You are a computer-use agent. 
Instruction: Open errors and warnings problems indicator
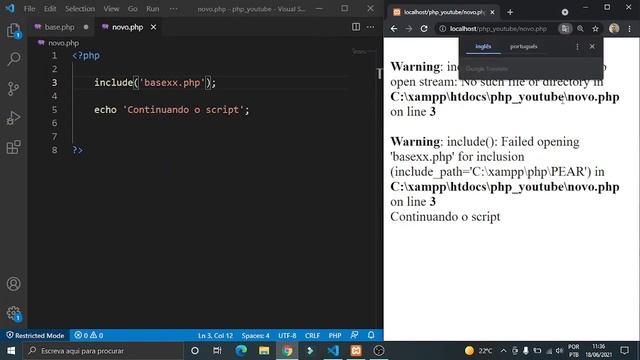89,336
